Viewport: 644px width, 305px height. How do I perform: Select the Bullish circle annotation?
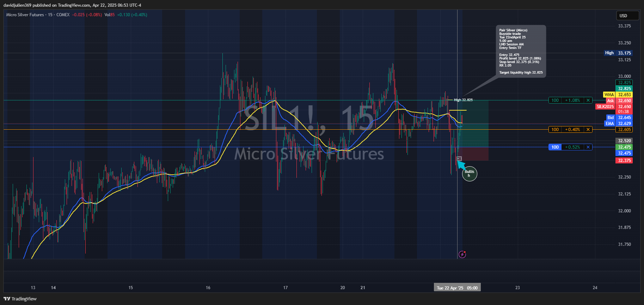click(470, 174)
